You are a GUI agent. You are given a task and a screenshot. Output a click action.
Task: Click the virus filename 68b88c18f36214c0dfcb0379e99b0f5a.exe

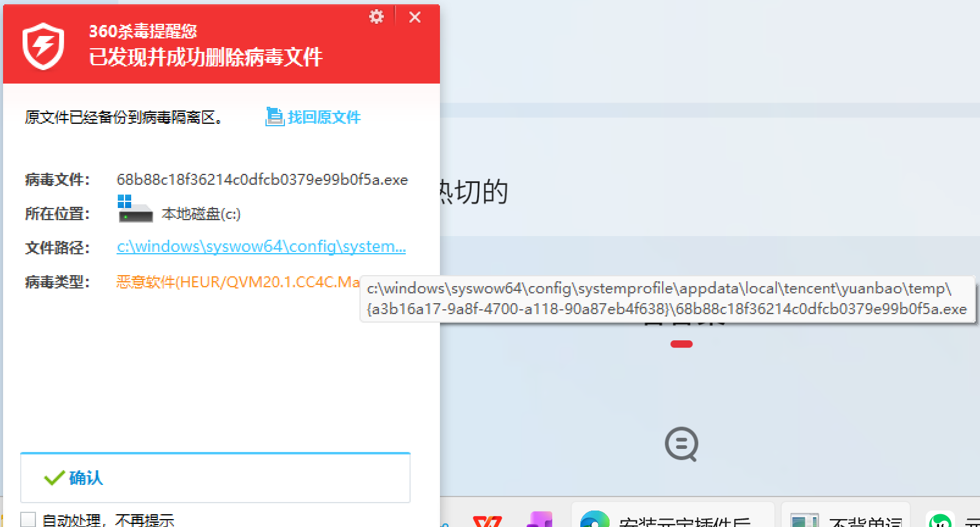(262, 180)
